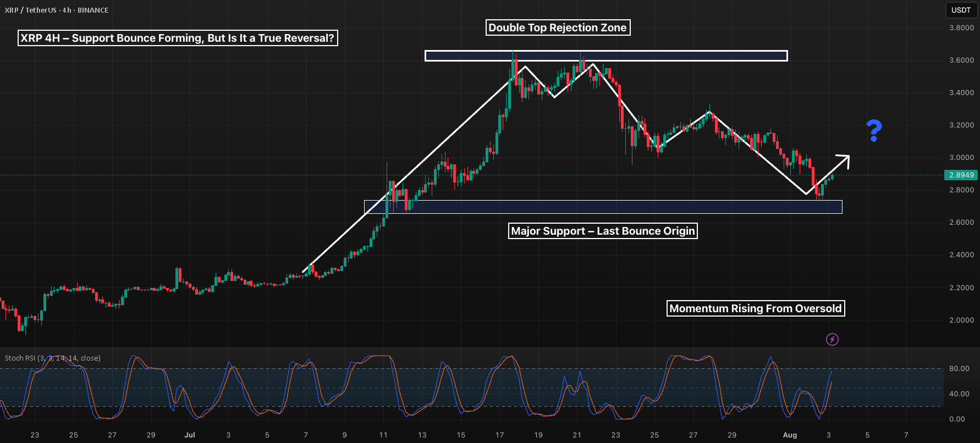
Task: Click the 2.8949 current price label
Action: point(961,175)
